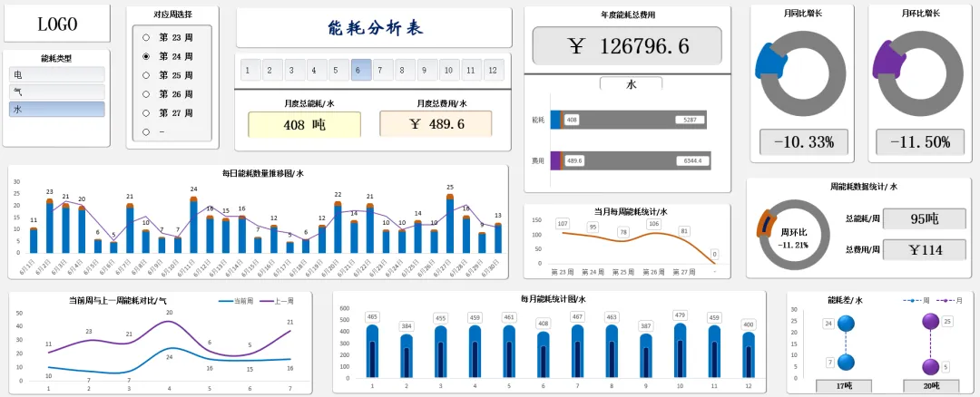Viewport: 980px width, 397px height.
Task: Switch to 第 27 周 radio option
Action: click(x=146, y=113)
